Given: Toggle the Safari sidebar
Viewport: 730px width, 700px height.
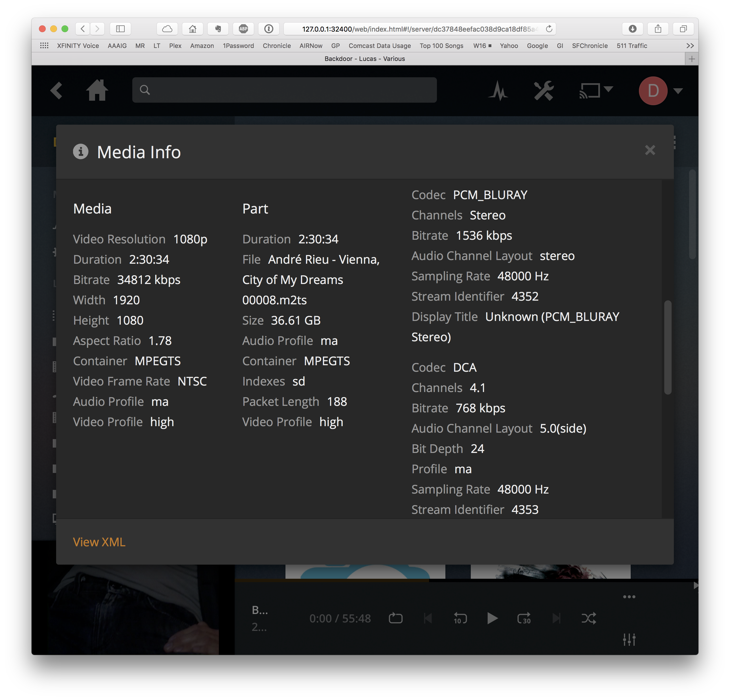Looking at the screenshot, I should (x=120, y=29).
